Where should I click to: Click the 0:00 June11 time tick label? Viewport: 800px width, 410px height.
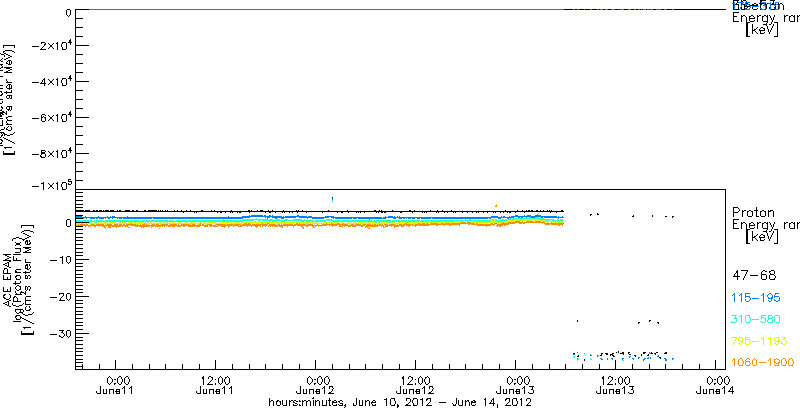pyautogui.click(x=116, y=386)
